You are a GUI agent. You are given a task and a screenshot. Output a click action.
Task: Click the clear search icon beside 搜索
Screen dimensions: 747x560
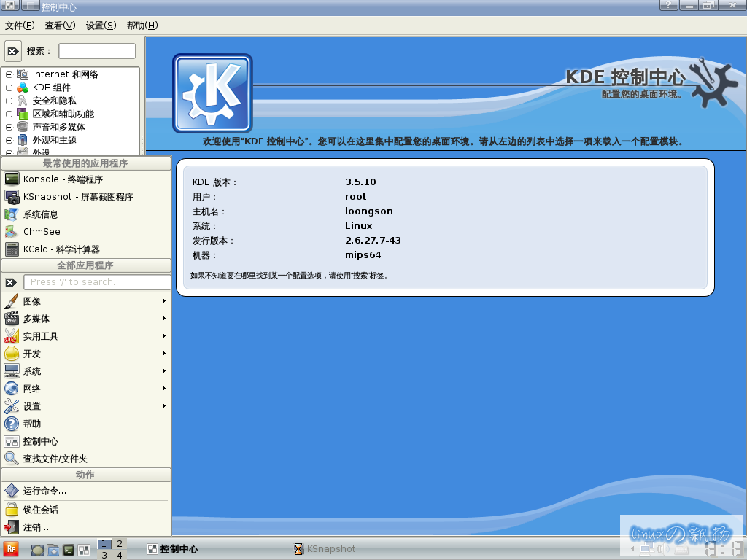(x=13, y=51)
